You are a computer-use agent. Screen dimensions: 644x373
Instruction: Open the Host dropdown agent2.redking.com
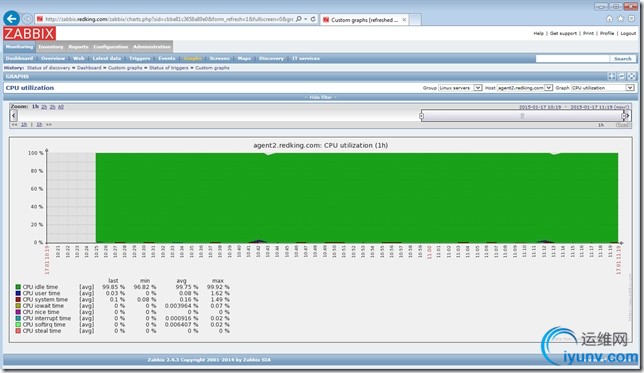click(525, 88)
